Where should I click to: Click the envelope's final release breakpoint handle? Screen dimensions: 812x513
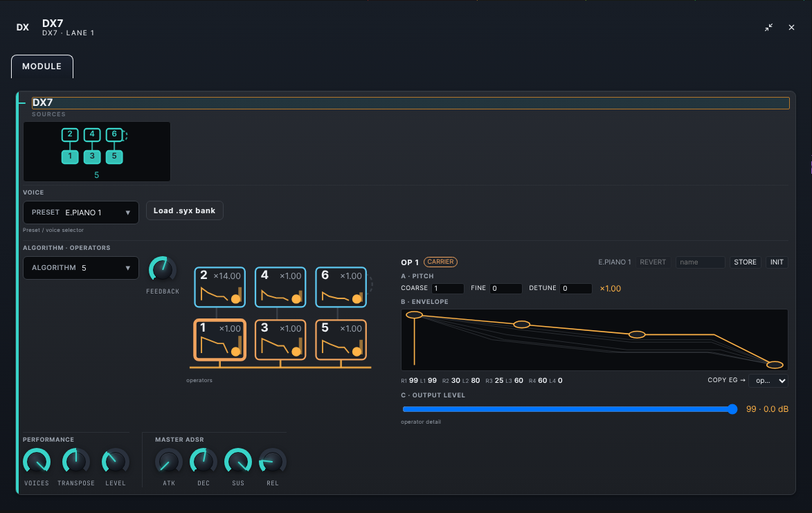tap(775, 365)
